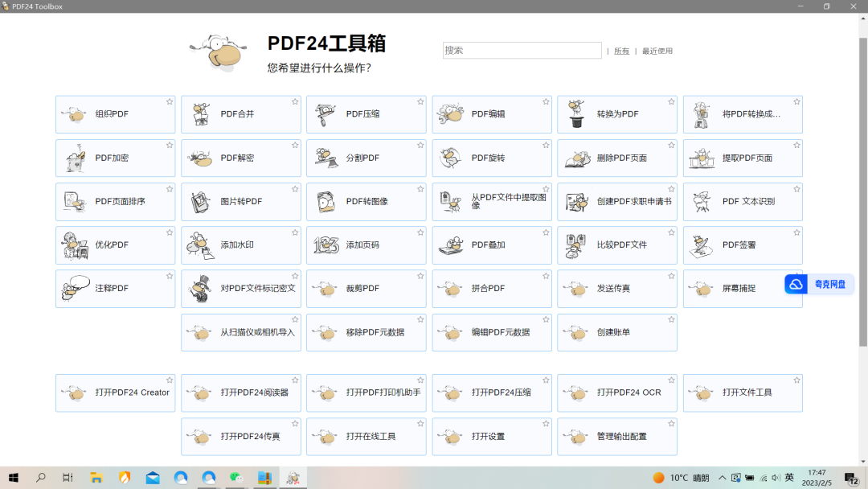
Task: Open 打开在线工具
Action: click(366, 437)
